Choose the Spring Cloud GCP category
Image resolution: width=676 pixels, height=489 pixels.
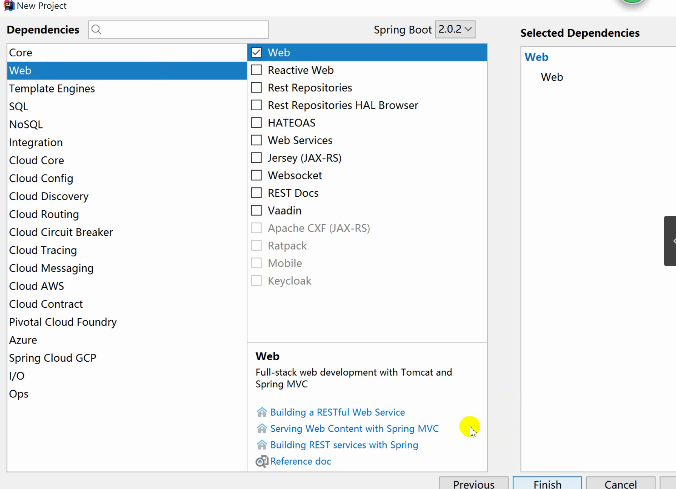127,358
